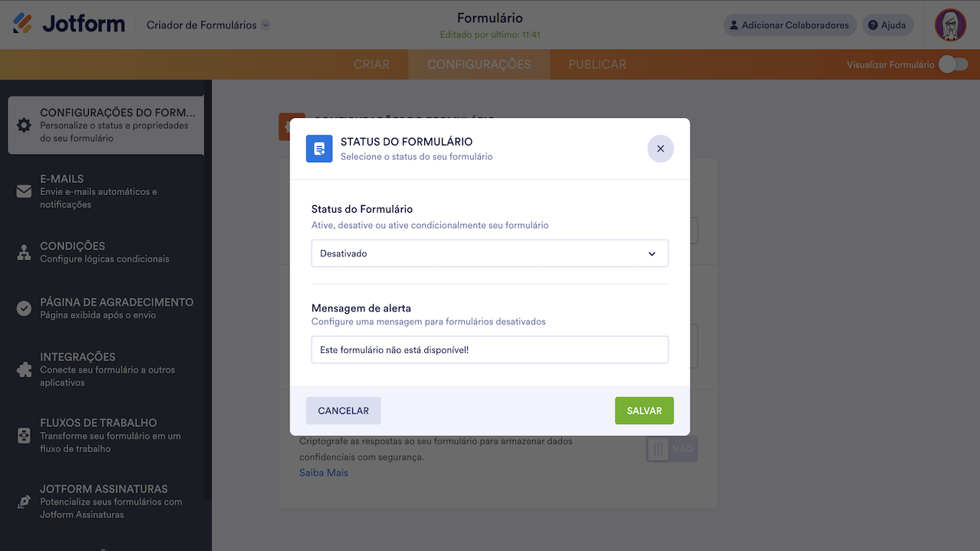Open the user profile avatar
Viewport: 980px width, 551px height.
click(950, 25)
